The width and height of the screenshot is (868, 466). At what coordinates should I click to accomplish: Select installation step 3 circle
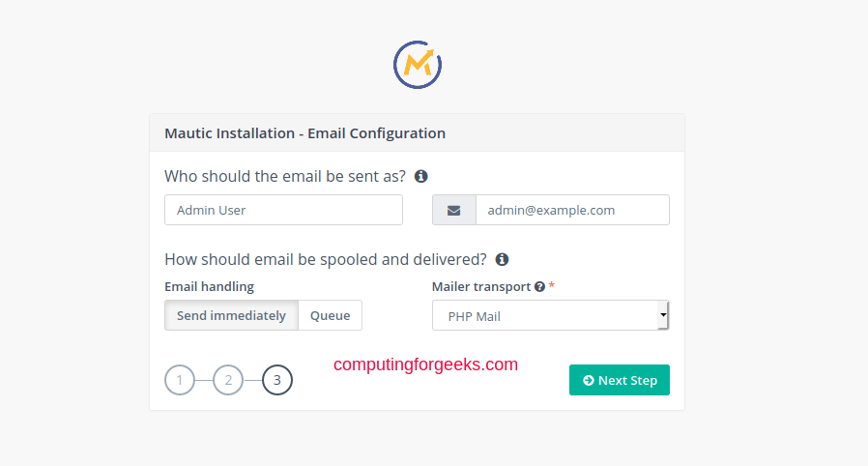[x=277, y=380]
